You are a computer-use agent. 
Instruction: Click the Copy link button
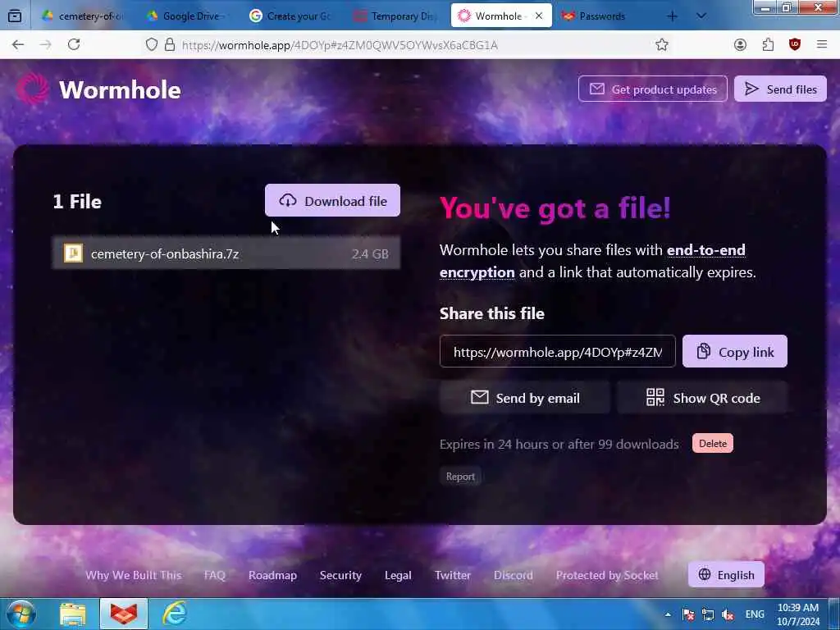pyautogui.click(x=734, y=351)
